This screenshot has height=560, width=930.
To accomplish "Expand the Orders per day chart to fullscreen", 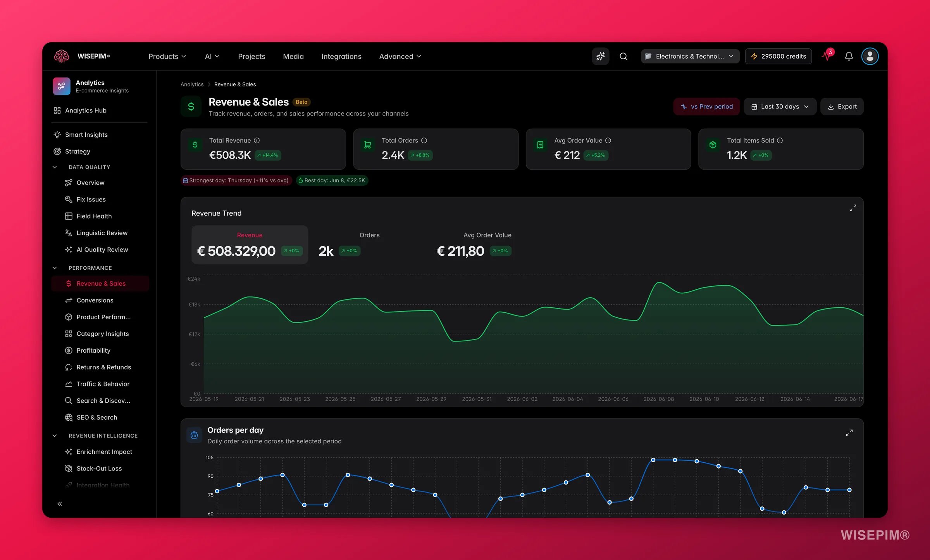I will click(x=849, y=433).
